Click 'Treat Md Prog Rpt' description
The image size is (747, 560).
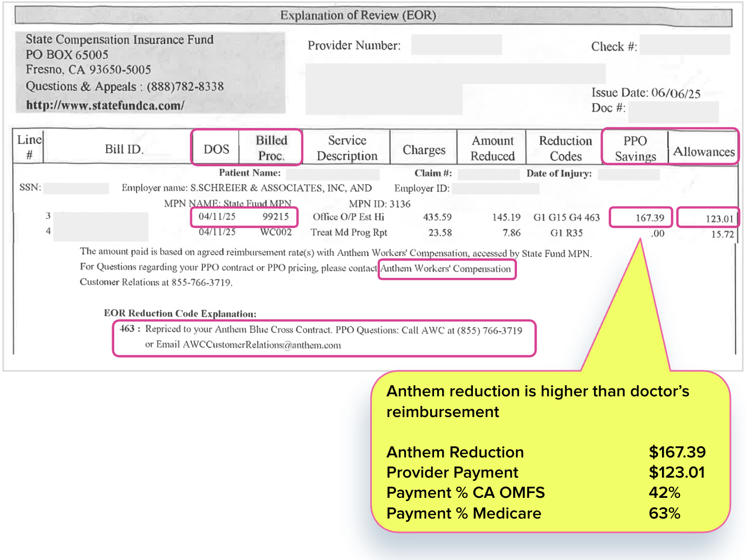pos(349,232)
